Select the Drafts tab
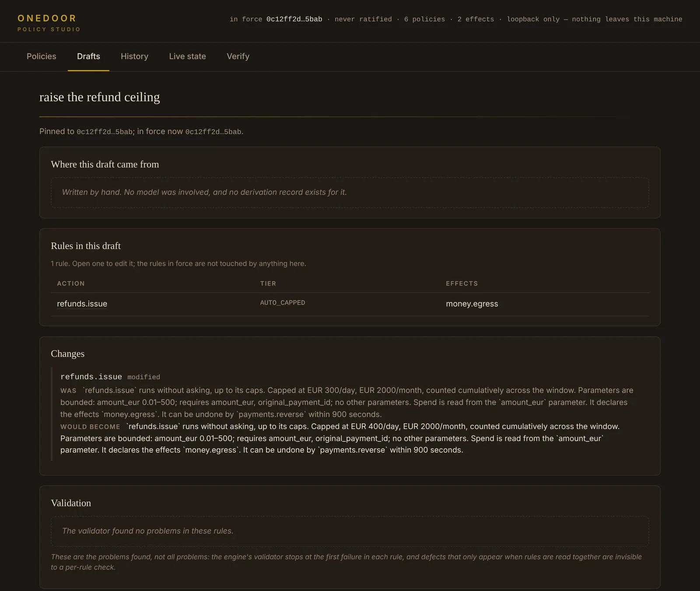 (88, 56)
